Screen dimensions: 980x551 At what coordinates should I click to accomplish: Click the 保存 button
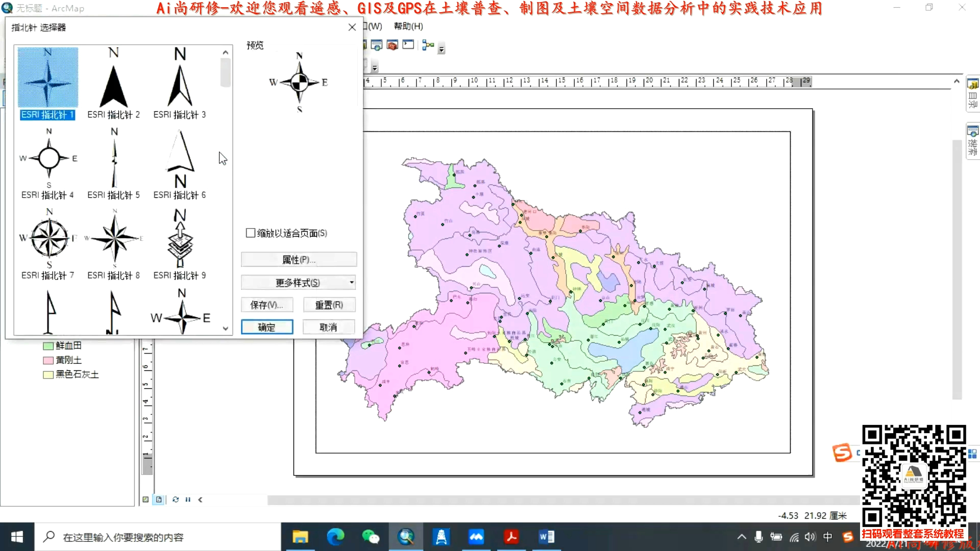tap(267, 305)
